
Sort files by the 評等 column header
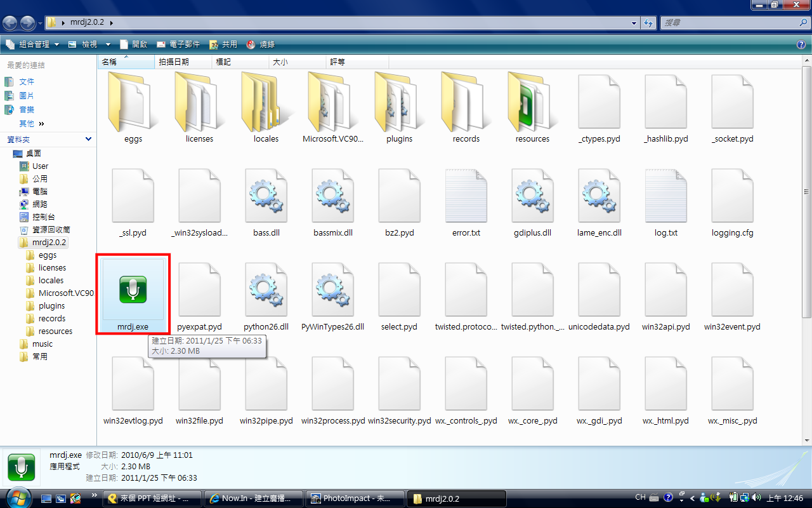(357, 62)
